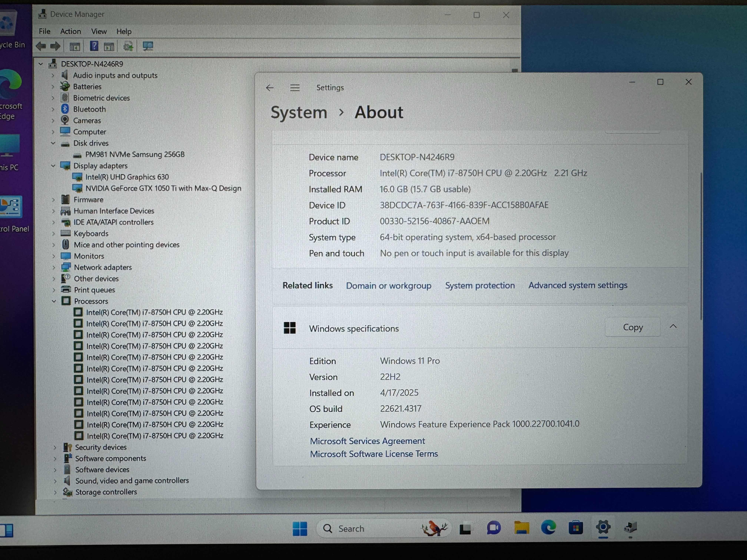Select the Bluetooth device icon
Viewport: 747px width, 560px height.
pos(65,109)
